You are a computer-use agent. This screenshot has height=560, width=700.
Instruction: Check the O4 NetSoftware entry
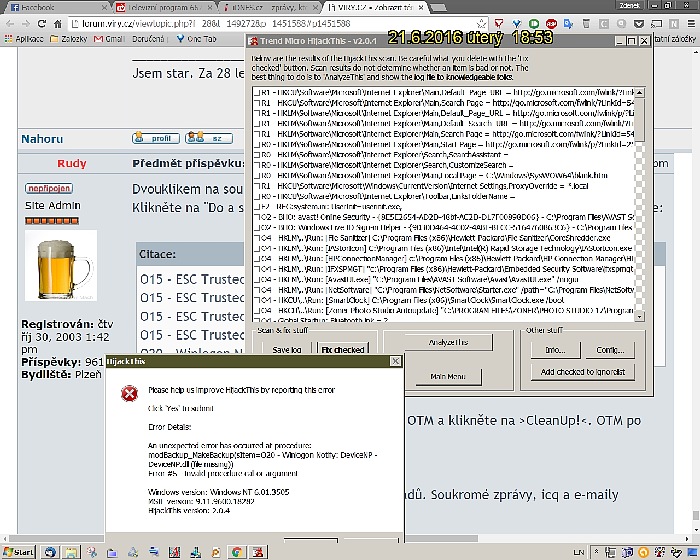pyautogui.click(x=257, y=290)
